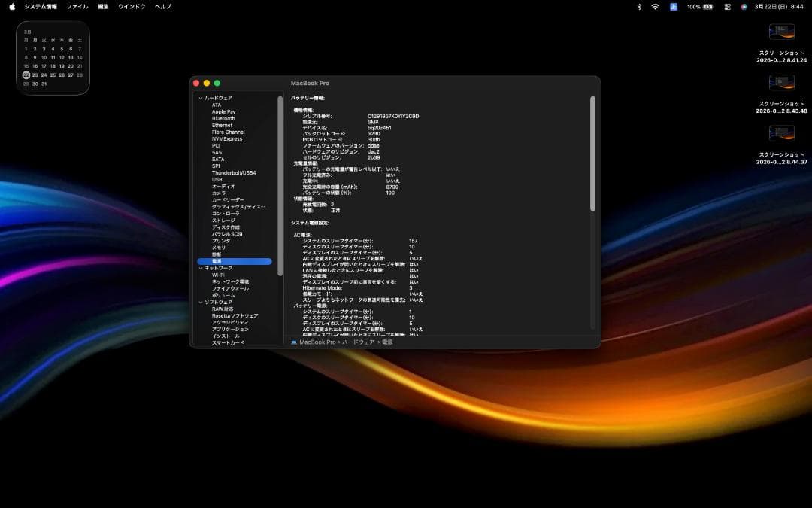
Task: Open Control Center from the menu bar
Action: (x=727, y=7)
